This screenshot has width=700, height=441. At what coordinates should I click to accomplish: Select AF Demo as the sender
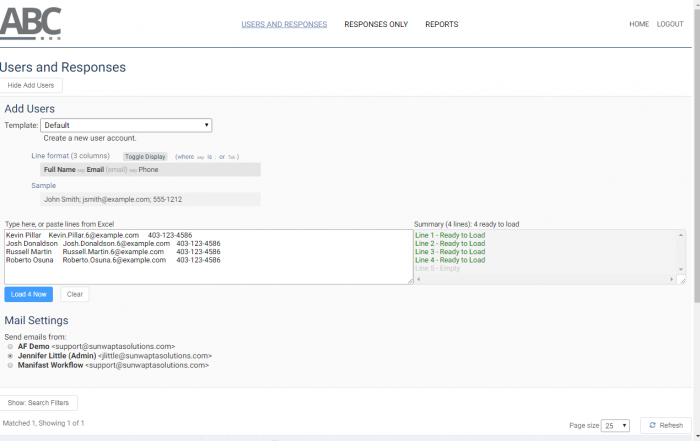[10, 346]
